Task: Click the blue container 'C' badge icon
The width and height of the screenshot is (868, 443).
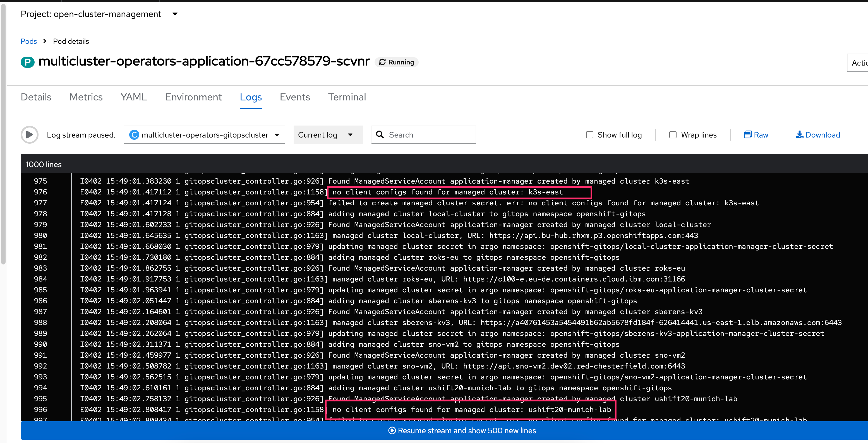Action: tap(134, 135)
